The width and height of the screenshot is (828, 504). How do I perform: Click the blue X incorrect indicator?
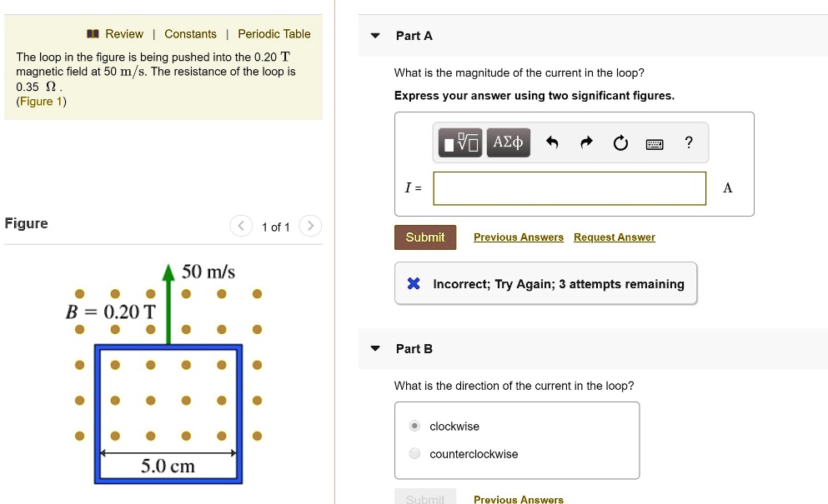[414, 283]
